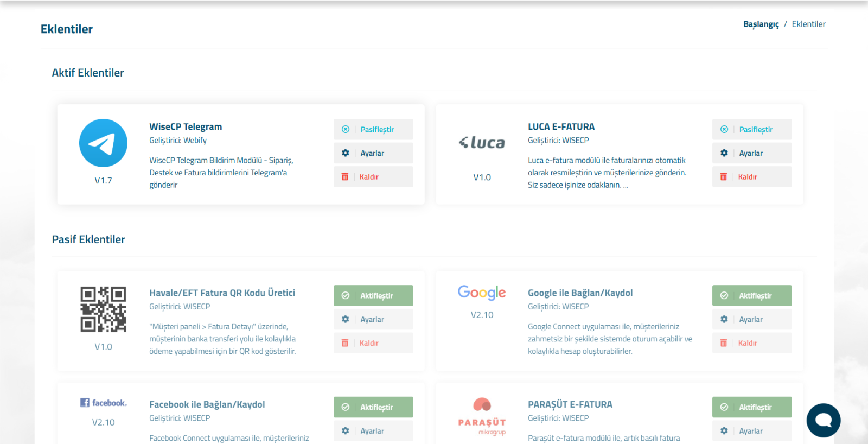Click version V1.0 under Luca logo

482,177
